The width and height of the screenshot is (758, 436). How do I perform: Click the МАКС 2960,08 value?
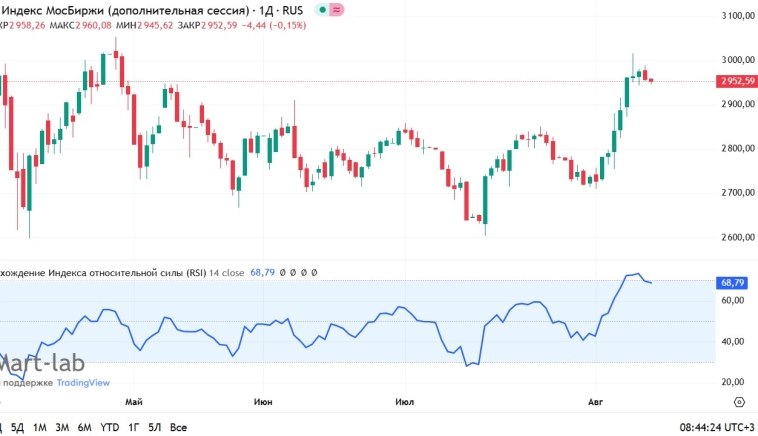[80, 25]
